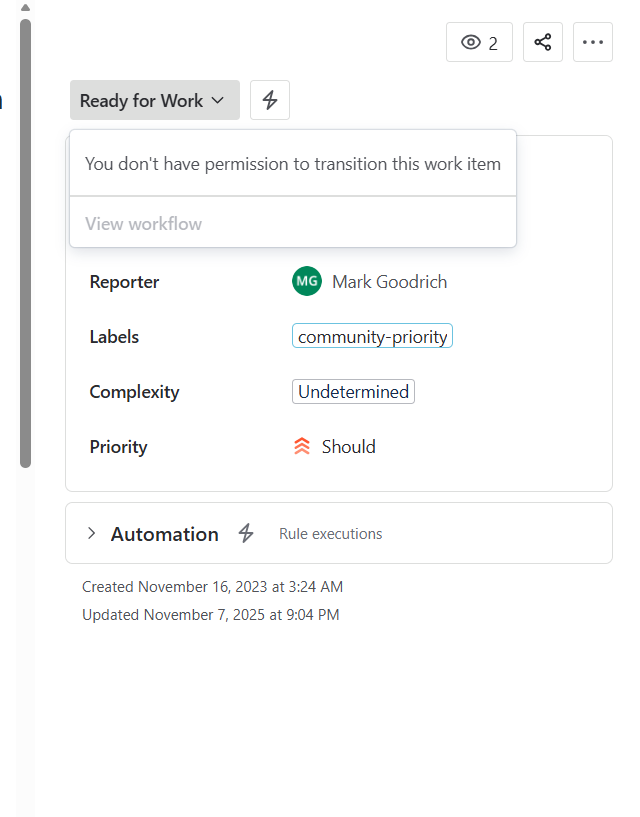Click the share icon button

[543, 42]
